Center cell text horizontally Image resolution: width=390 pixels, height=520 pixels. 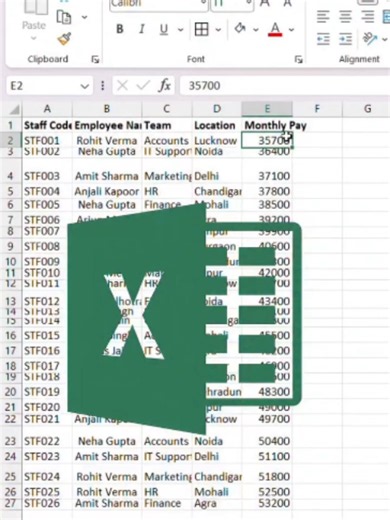click(x=345, y=16)
